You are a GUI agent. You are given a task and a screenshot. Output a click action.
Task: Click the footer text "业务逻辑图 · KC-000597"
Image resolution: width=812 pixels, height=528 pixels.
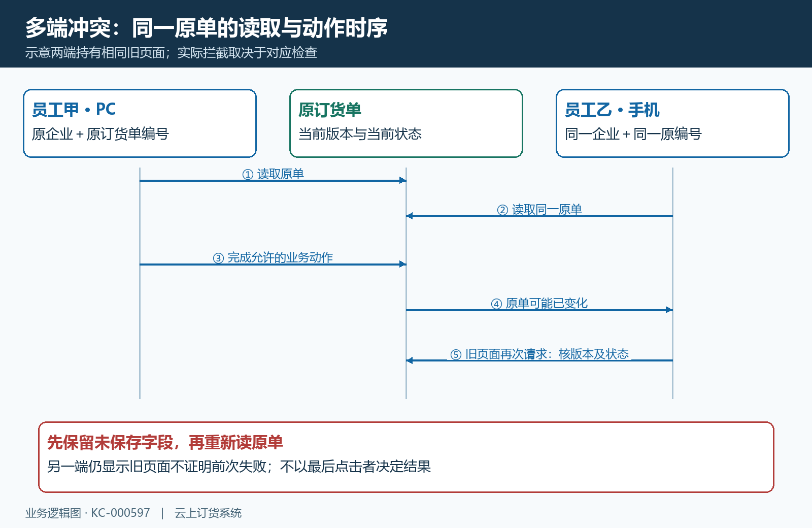tap(88, 513)
